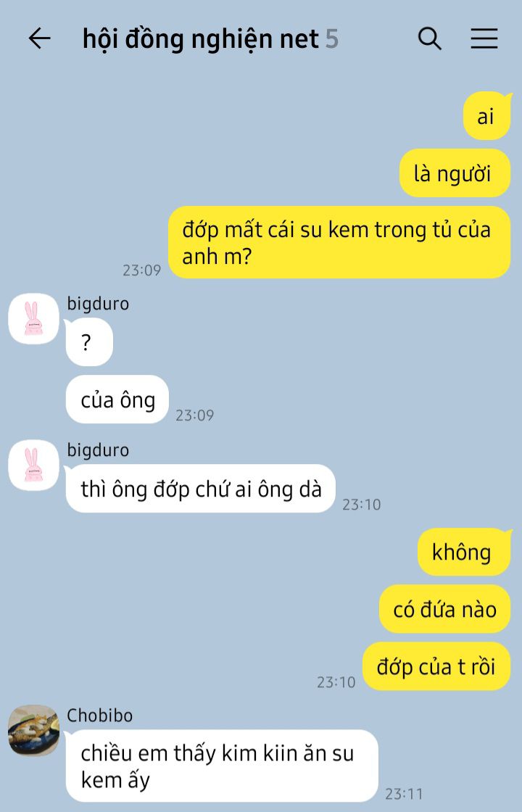
Task: Tap the "có đứa nào" message bubble
Action: point(445,609)
